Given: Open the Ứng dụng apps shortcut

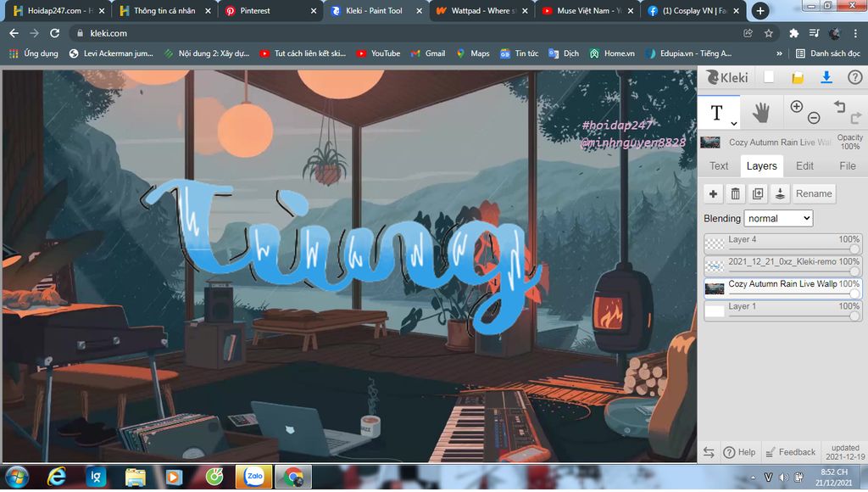Looking at the screenshot, I should tap(34, 53).
